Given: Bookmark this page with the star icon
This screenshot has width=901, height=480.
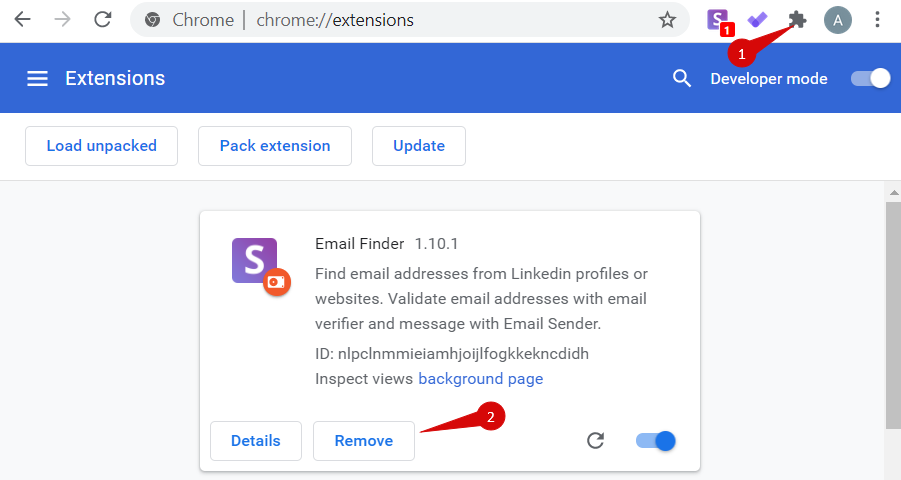Looking at the screenshot, I should point(667,20).
